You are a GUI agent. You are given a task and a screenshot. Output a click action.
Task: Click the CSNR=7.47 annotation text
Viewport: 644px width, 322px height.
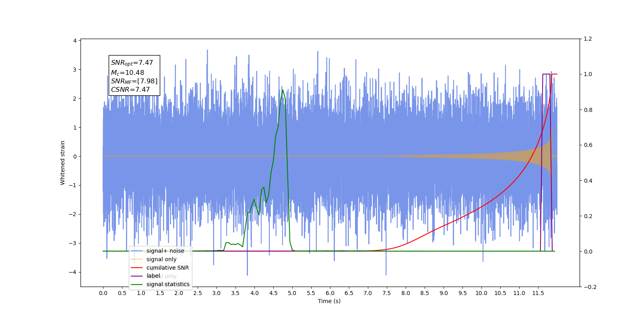click(130, 89)
